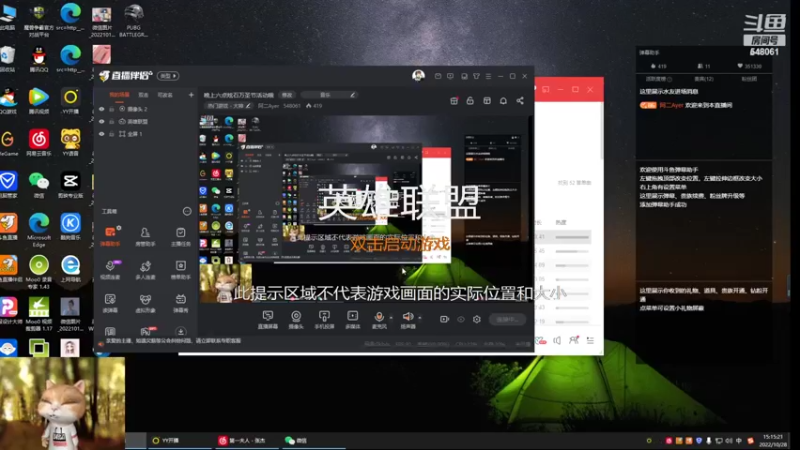800x450 pixels.
Task: Open the 读弹幕 tool icon
Action: (110, 303)
